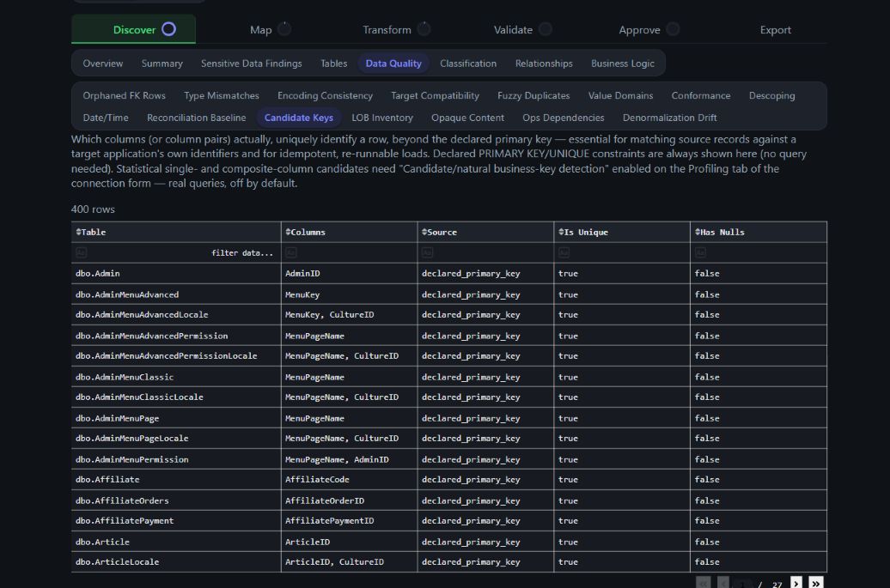Open Fuzzy Duplicates check
The image size is (890, 588).
pyautogui.click(x=533, y=96)
